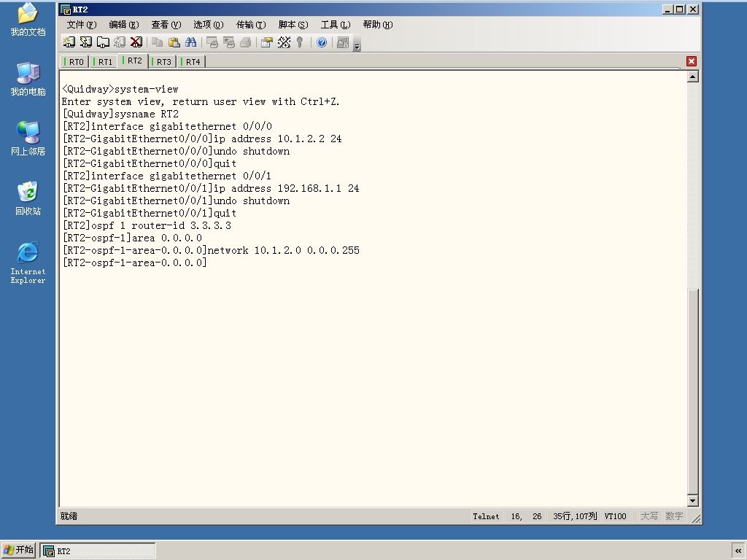Viewport: 747px width, 560px height.
Task: Click the Internet Explorer desktop icon
Action: (x=28, y=262)
